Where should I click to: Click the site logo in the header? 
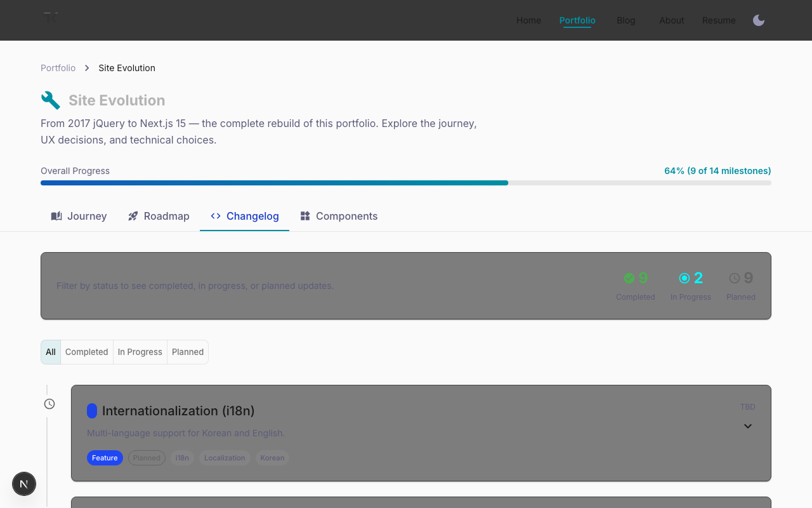point(51,18)
